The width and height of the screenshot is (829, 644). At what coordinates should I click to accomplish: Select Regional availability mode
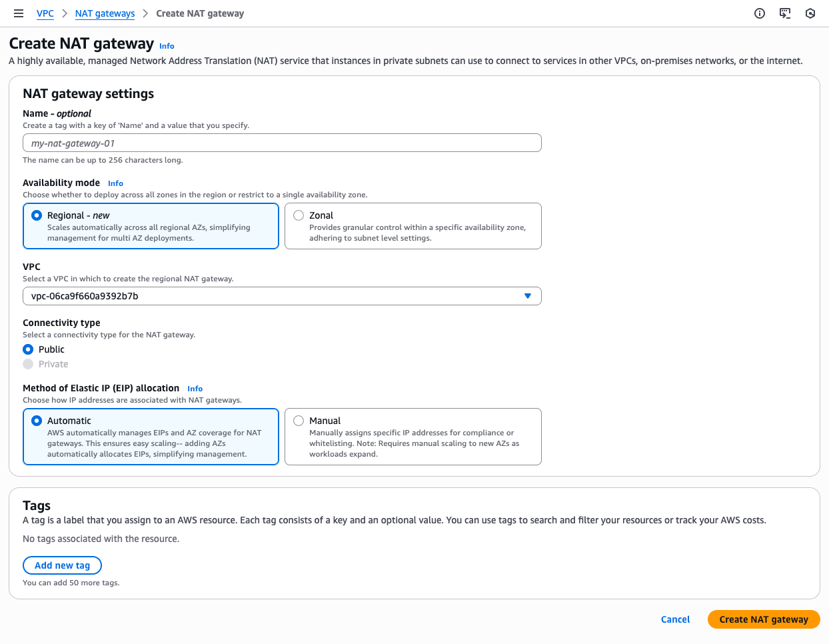37,215
